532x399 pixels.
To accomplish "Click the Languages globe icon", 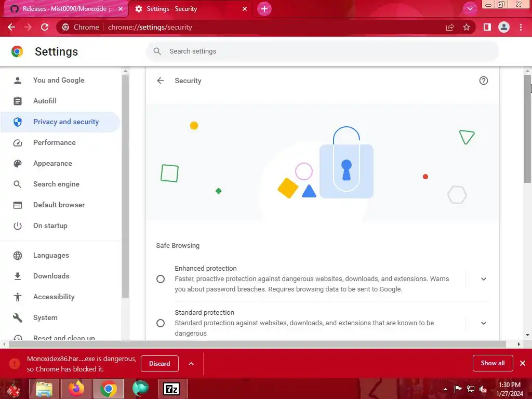I will pyautogui.click(x=18, y=256).
